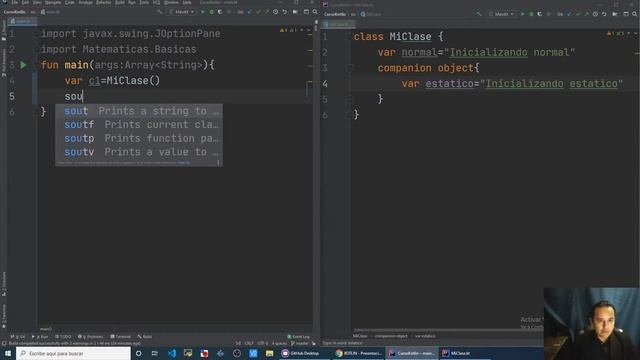Select the 'sout' completion suggestion
The image size is (640, 360).
coord(139,111)
